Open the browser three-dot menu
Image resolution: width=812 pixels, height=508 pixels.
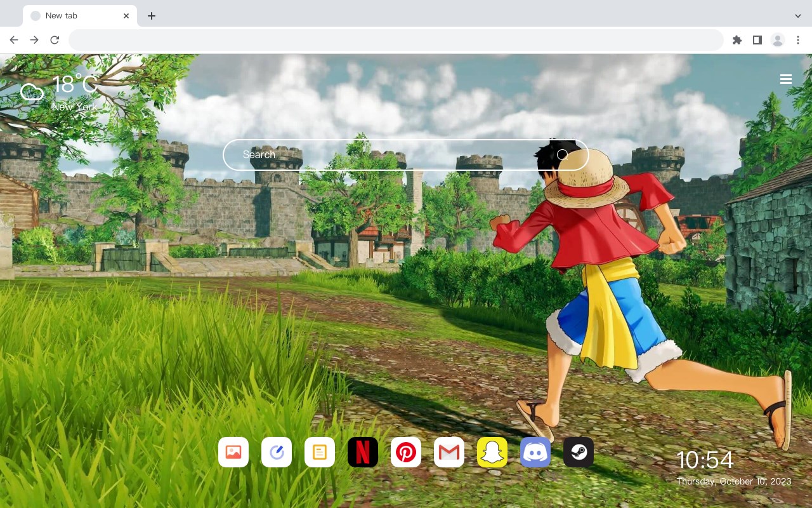pyautogui.click(x=798, y=40)
